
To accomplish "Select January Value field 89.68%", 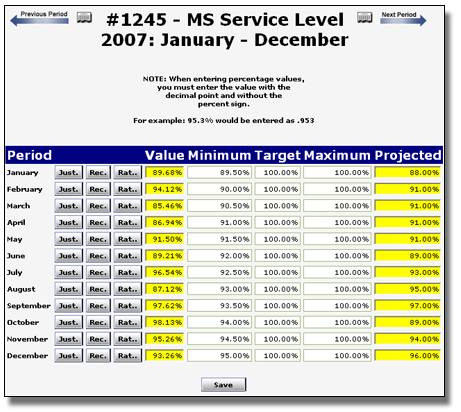I will coord(164,172).
